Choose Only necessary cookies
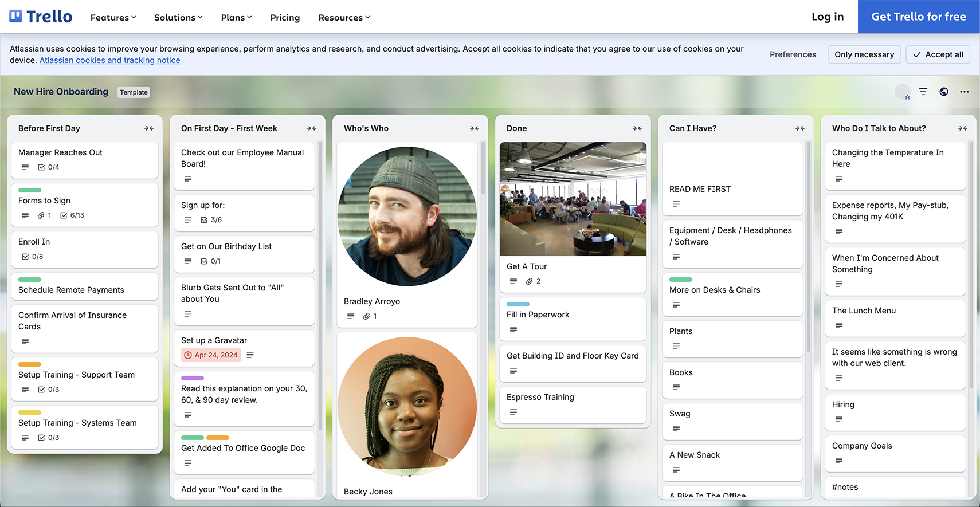 click(864, 54)
